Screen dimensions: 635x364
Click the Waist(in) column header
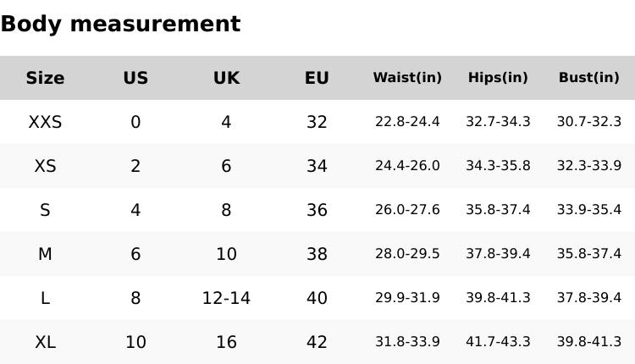(407, 78)
